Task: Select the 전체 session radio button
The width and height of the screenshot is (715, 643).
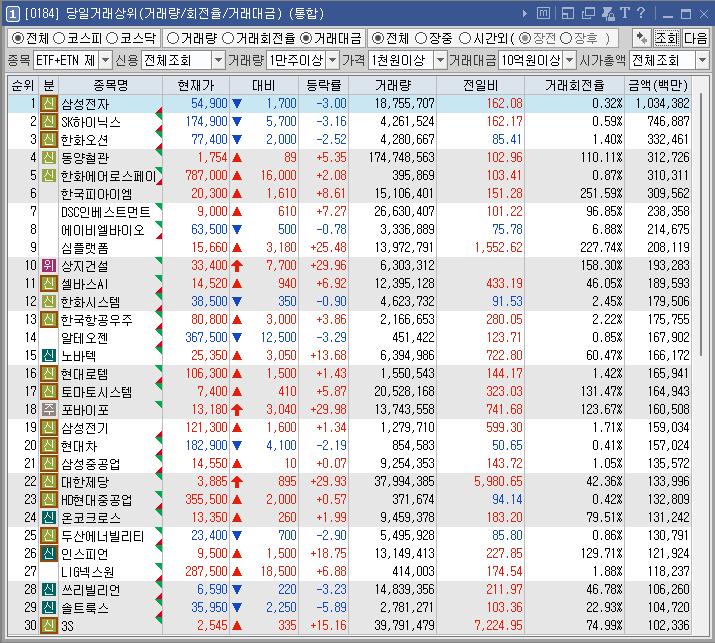Action: (377, 38)
